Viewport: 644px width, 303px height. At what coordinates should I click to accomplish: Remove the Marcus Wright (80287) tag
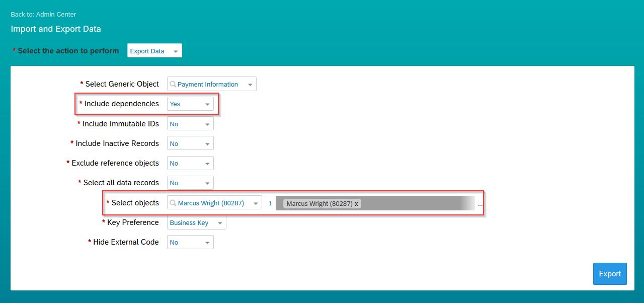click(x=357, y=203)
